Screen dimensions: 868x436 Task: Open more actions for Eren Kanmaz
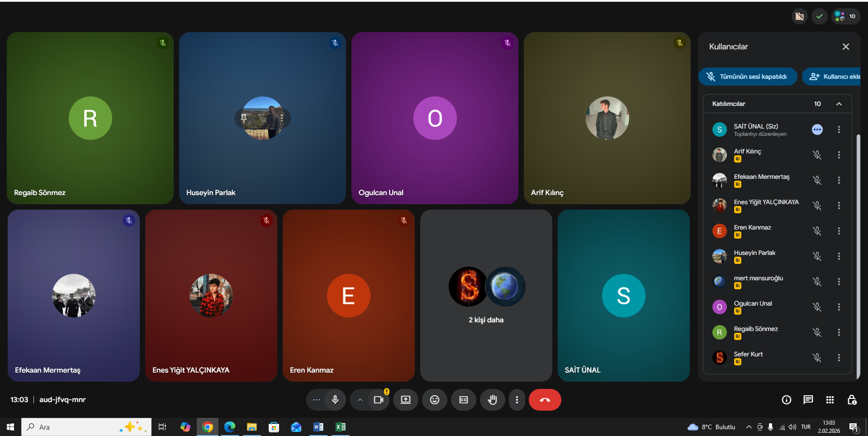(x=839, y=231)
